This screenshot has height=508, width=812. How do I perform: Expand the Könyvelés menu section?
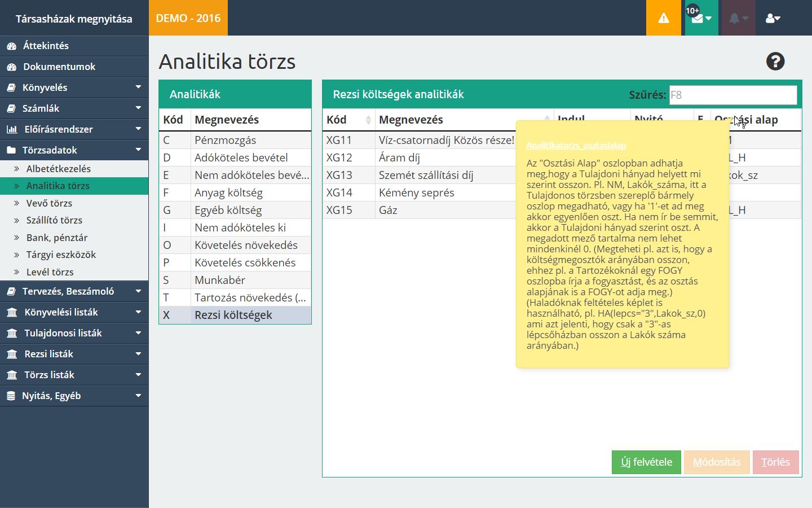click(138, 87)
